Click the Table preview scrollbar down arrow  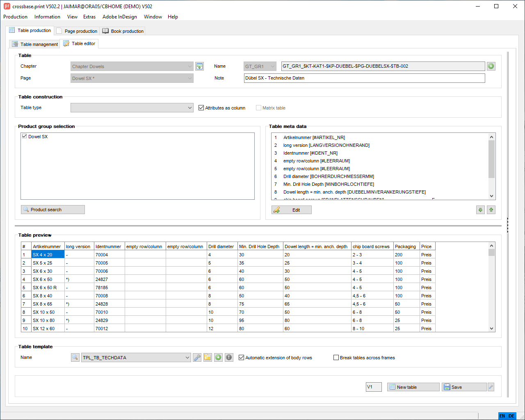491,328
